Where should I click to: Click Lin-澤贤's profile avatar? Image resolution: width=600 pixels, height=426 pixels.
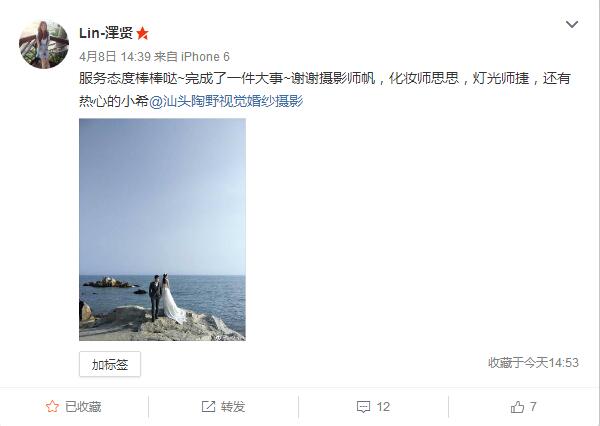point(44,44)
